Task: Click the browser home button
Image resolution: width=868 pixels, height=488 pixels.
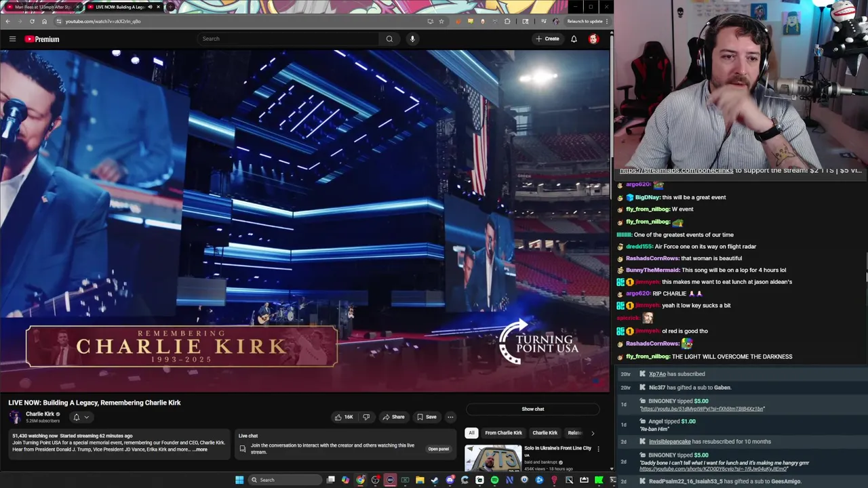Action: click(44, 21)
